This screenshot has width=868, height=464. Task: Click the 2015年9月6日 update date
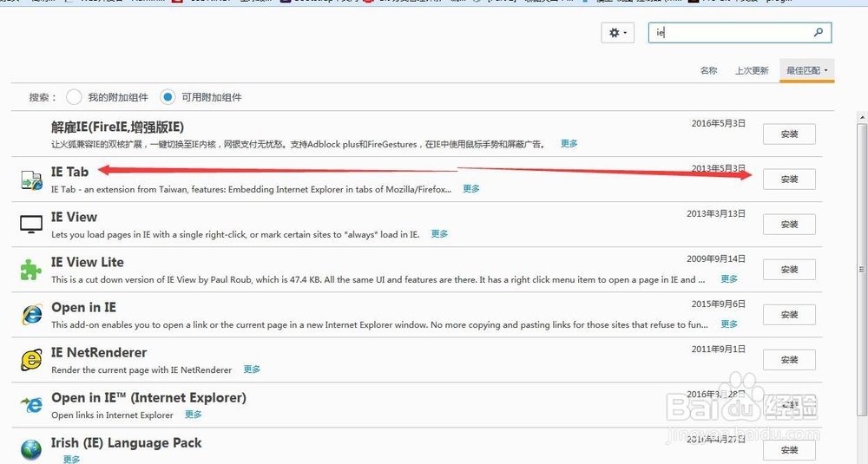click(x=719, y=304)
